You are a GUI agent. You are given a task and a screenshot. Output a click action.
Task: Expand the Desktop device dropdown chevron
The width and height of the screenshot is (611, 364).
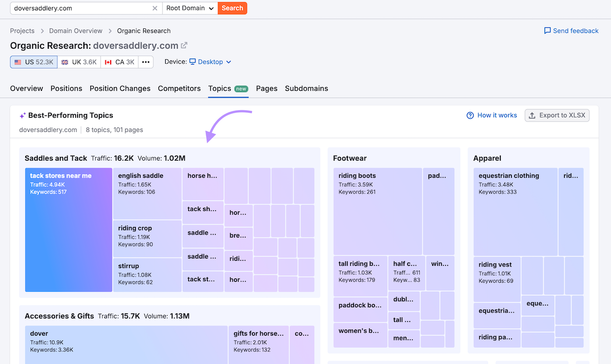(x=229, y=62)
